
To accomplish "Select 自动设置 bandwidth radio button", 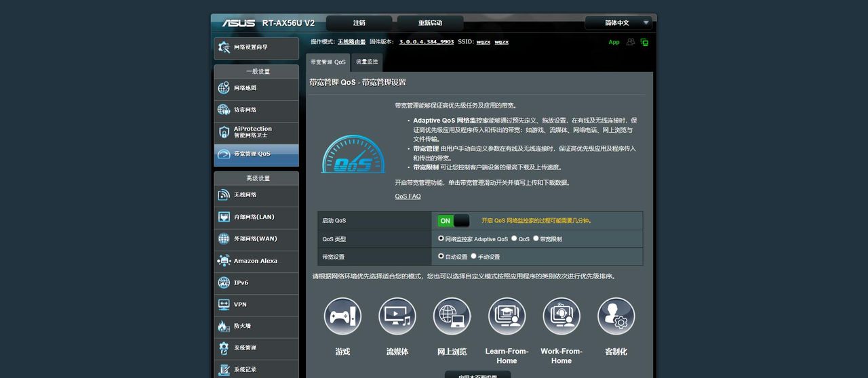I will tap(441, 257).
